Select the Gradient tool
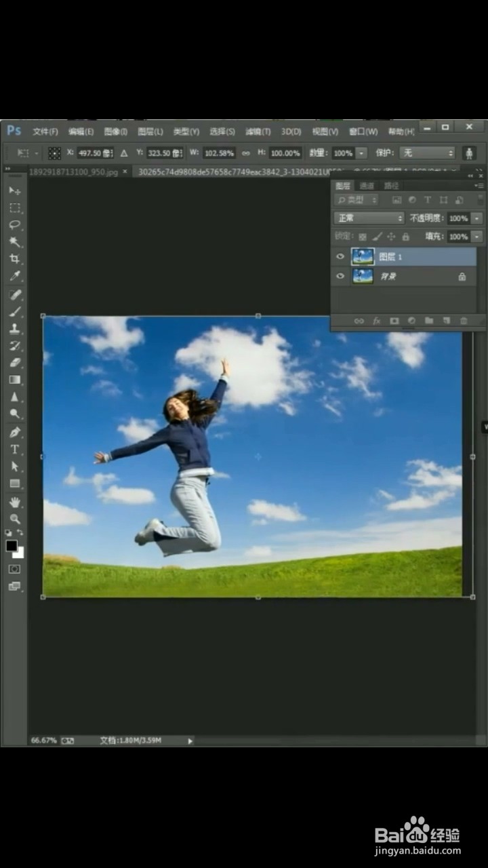 click(x=14, y=380)
